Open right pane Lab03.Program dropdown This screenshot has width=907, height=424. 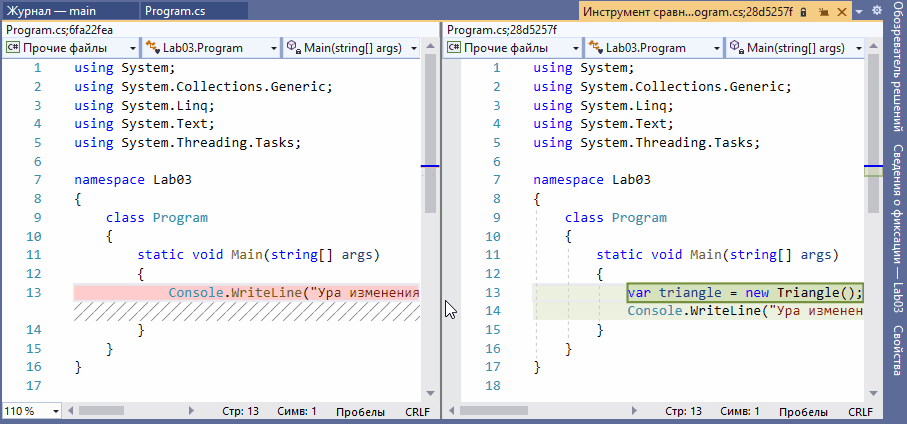[x=654, y=48]
